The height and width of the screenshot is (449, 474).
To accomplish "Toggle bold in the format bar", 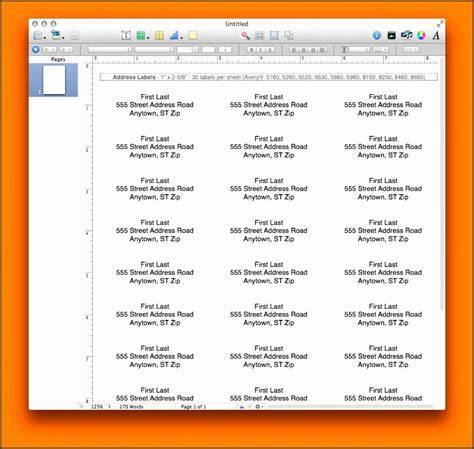I will 252,50.
